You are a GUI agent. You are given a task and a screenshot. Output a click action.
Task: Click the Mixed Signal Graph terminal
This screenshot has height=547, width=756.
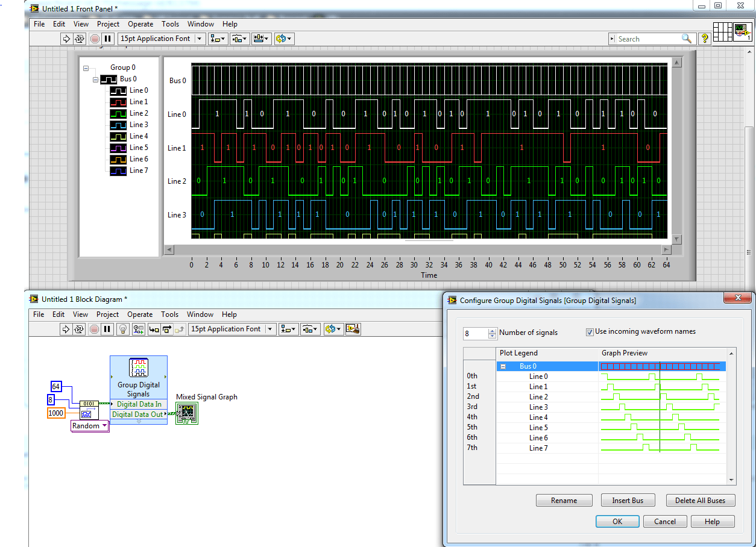(x=186, y=414)
